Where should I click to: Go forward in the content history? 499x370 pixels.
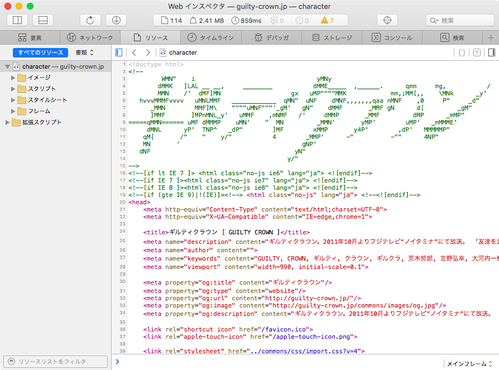click(148, 52)
